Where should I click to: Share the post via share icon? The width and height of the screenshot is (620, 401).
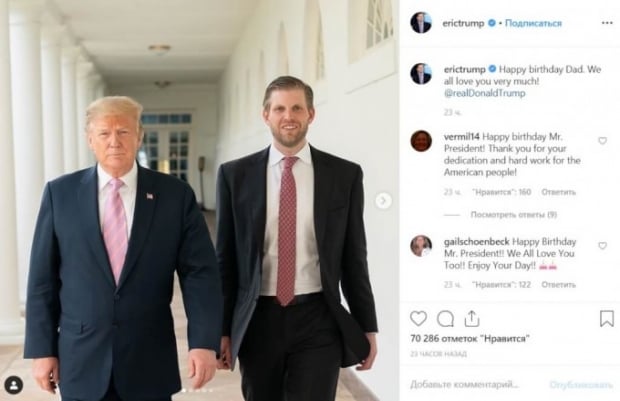tap(472, 318)
